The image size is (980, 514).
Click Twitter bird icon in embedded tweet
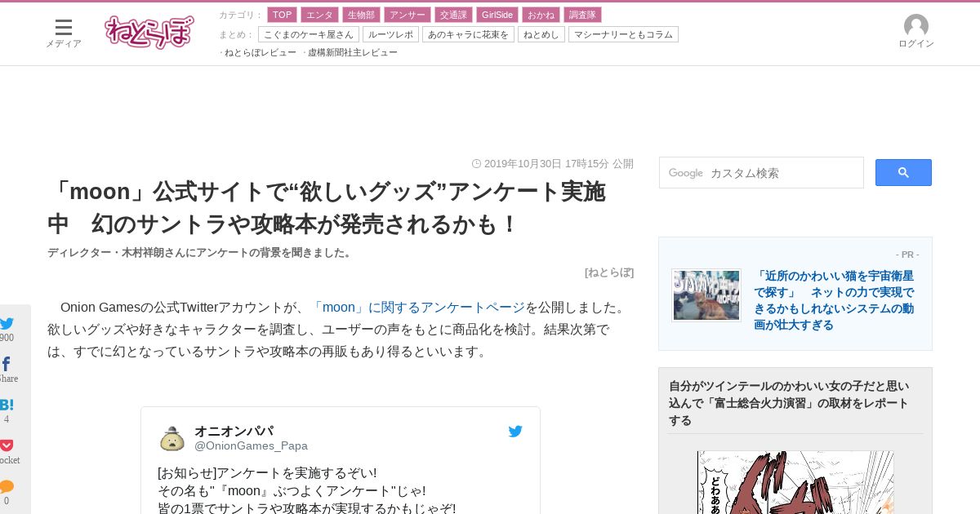[515, 432]
